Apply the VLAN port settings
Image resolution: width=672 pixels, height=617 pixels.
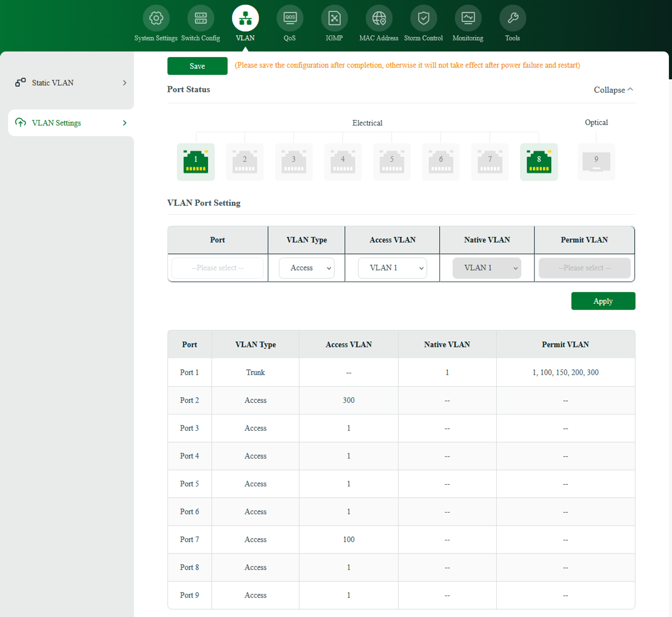click(603, 301)
